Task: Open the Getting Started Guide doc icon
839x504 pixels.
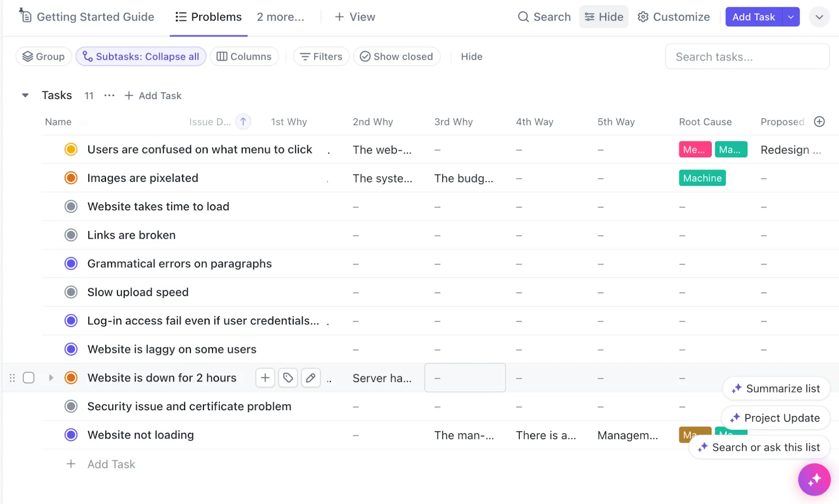Action: (x=25, y=16)
